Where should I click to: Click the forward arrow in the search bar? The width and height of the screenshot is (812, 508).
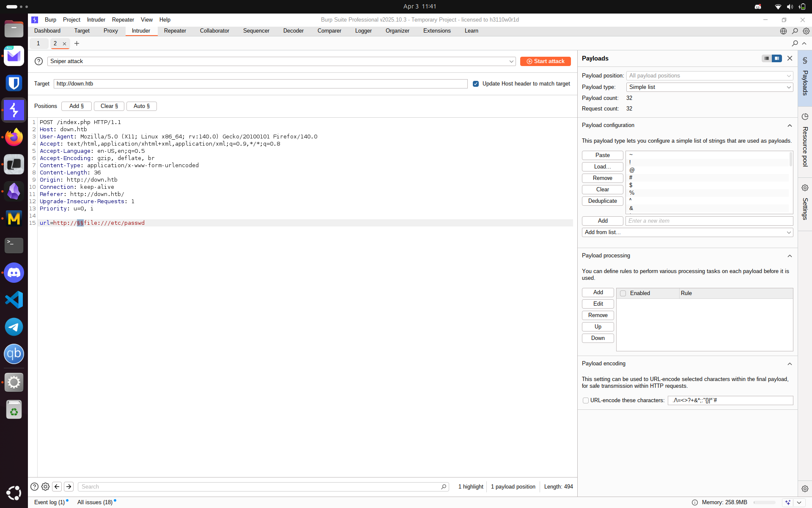(x=69, y=487)
